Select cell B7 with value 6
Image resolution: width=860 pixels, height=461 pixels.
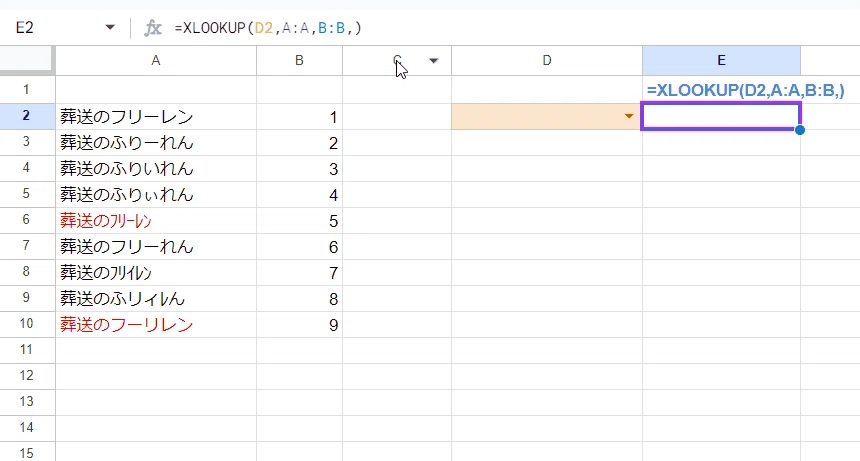tap(299, 247)
